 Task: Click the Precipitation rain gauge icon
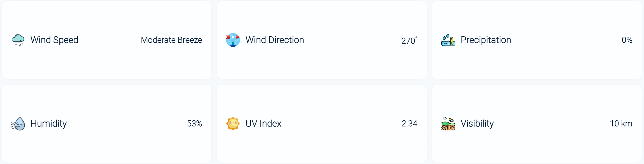448,40
